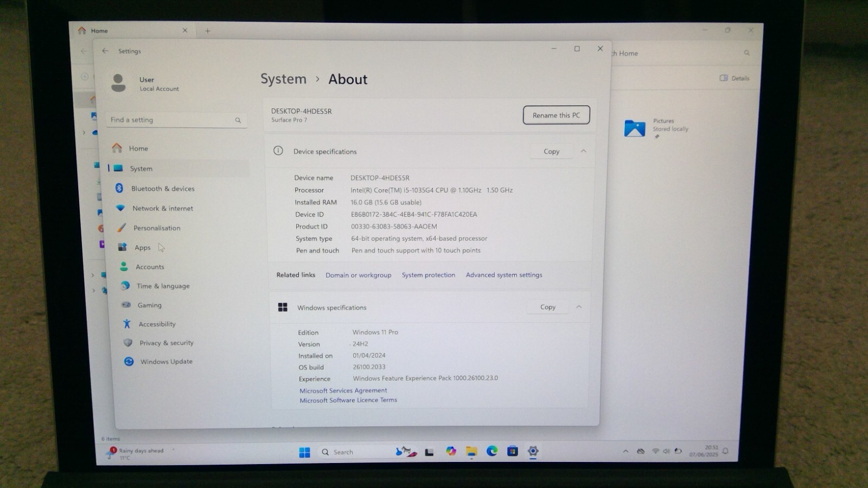Click Details pane button in File Explorer
This screenshot has width=868, height=488.
click(735, 78)
